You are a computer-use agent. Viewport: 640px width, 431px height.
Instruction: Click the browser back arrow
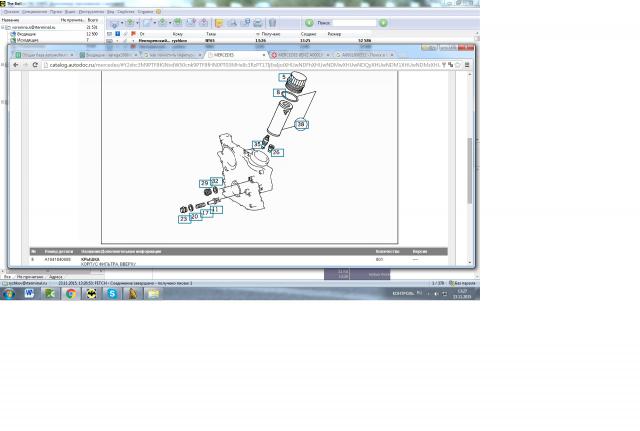pos(15,64)
